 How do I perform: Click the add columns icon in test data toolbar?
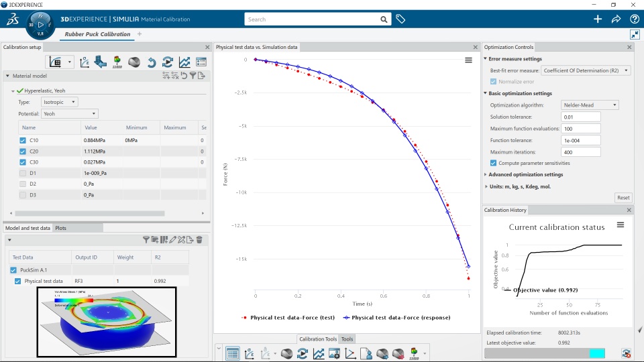164,240
